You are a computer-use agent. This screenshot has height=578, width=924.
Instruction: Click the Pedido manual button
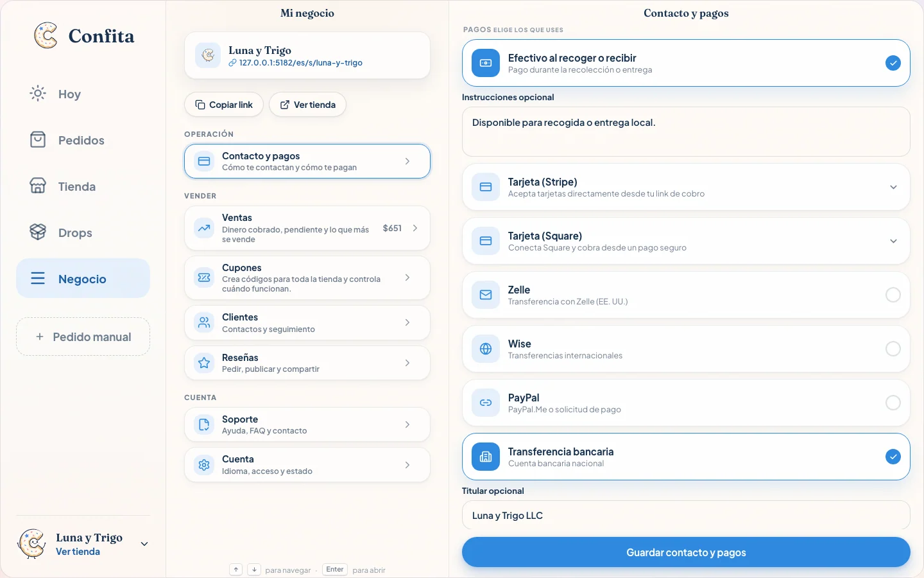coord(83,337)
